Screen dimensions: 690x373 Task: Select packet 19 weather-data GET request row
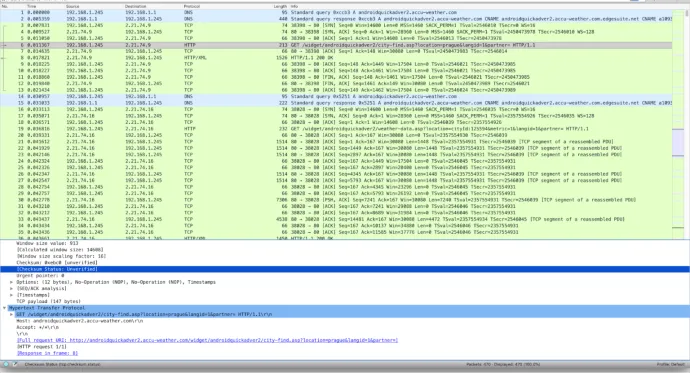pyautogui.click(x=336, y=129)
